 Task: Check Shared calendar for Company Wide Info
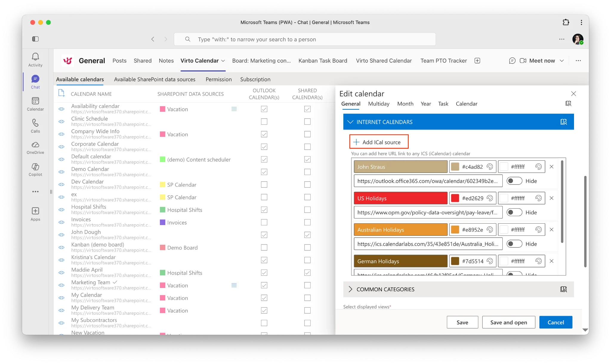pyautogui.click(x=307, y=134)
